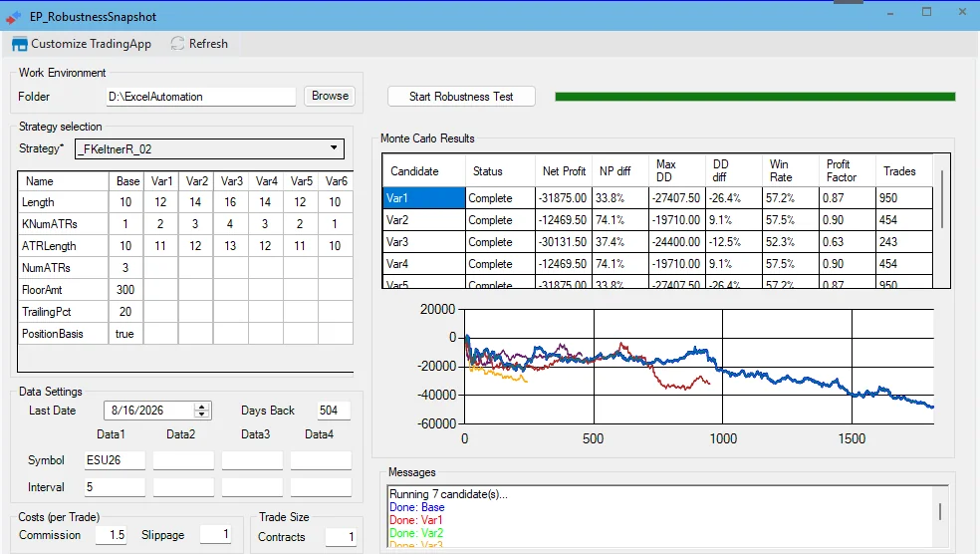Click the Slippage value field
The width and height of the screenshot is (980, 554).
pos(215,535)
